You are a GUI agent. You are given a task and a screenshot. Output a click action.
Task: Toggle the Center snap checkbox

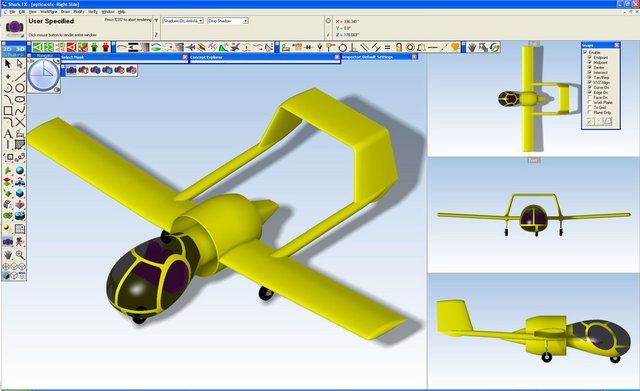[589, 67]
